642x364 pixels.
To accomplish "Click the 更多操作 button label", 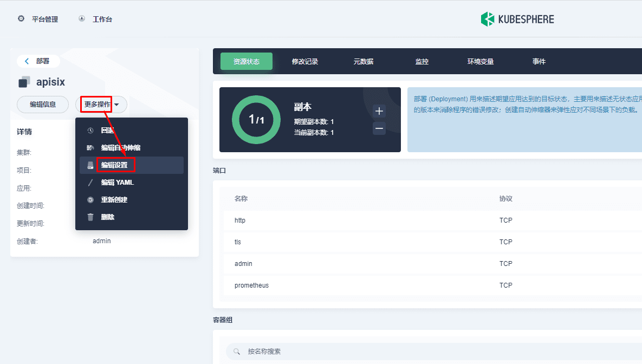I will point(97,105).
